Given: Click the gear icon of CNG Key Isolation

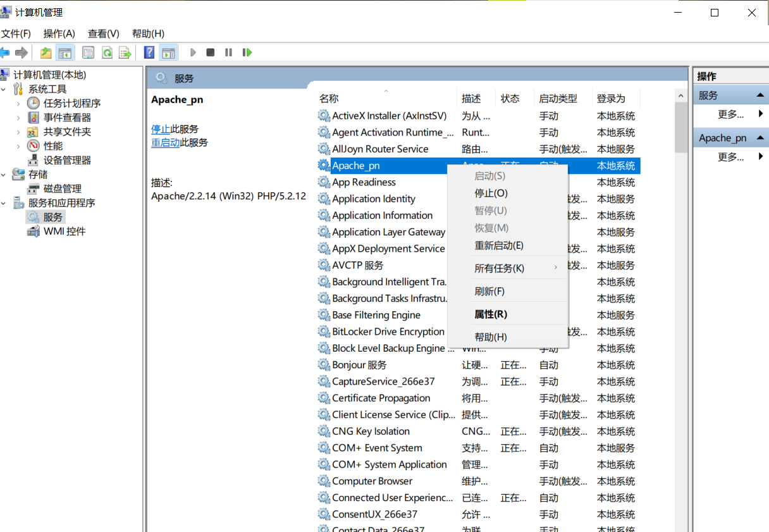Looking at the screenshot, I should pyautogui.click(x=324, y=431).
